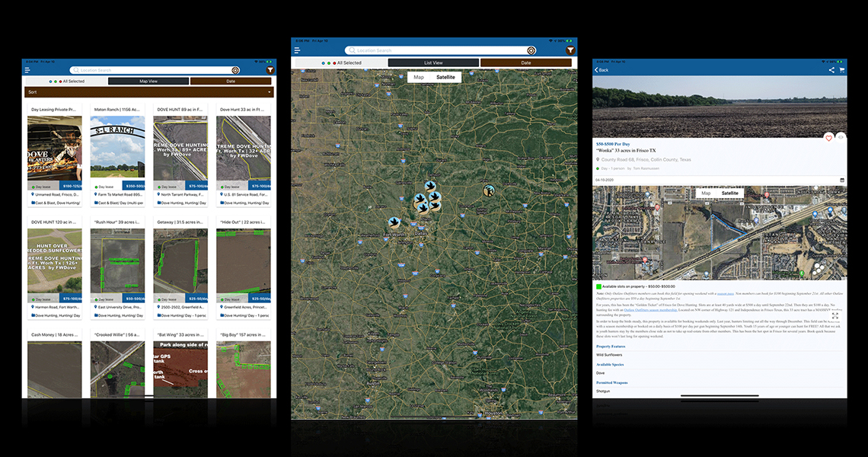Toggle All Selected filter in list view screen
This screenshot has width=868, height=457.
click(x=67, y=81)
